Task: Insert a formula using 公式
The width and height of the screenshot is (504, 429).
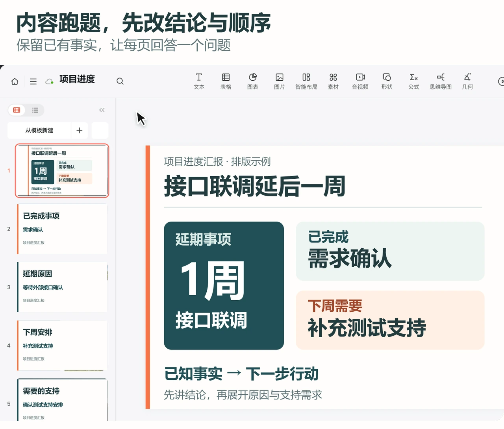Action: pyautogui.click(x=414, y=81)
